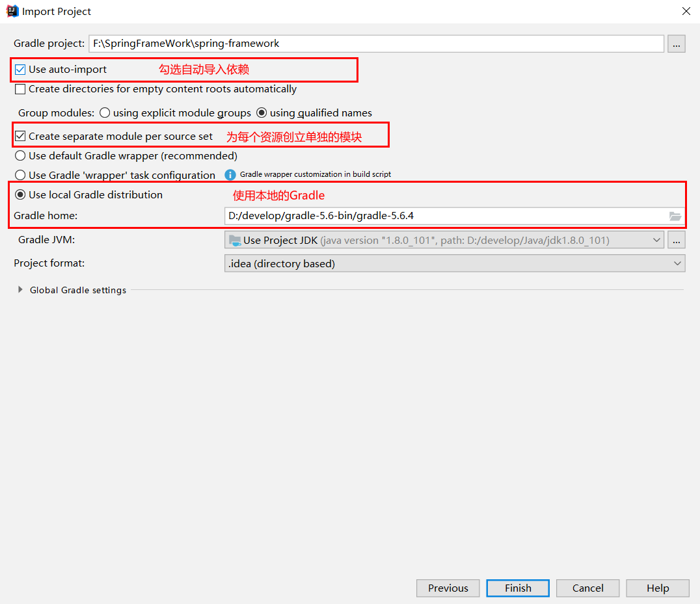This screenshot has height=604, width=700.
Task: Expand Global Gradle settings section
Action: tap(20, 289)
